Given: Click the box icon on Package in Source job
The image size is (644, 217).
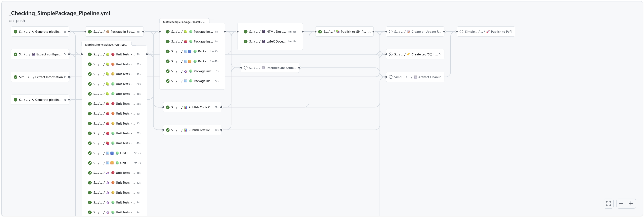Looking at the screenshot, I should [x=108, y=31].
